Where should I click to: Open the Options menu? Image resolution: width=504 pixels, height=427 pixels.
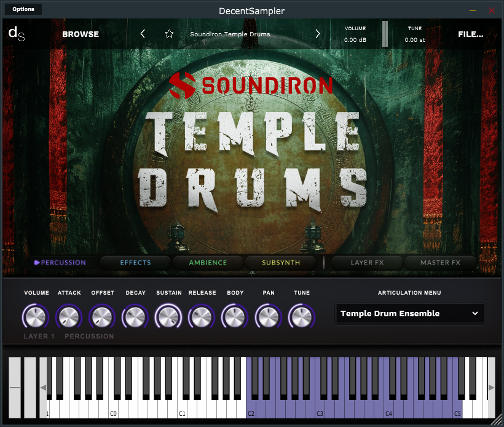point(23,9)
